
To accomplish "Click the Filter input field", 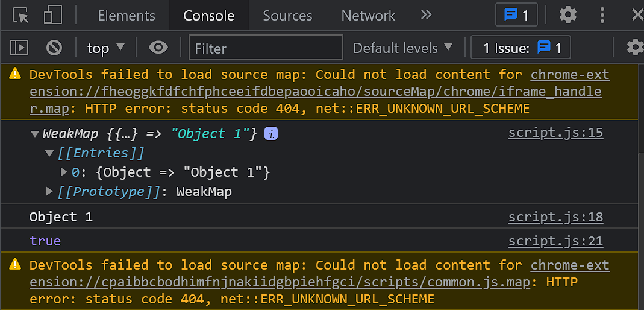I will coord(266,48).
